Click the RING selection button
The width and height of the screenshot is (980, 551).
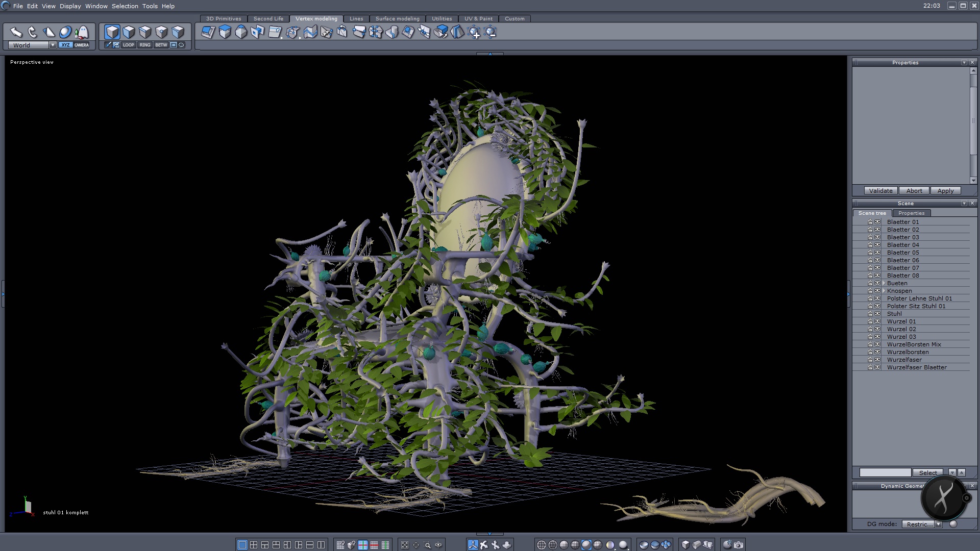pos(145,45)
